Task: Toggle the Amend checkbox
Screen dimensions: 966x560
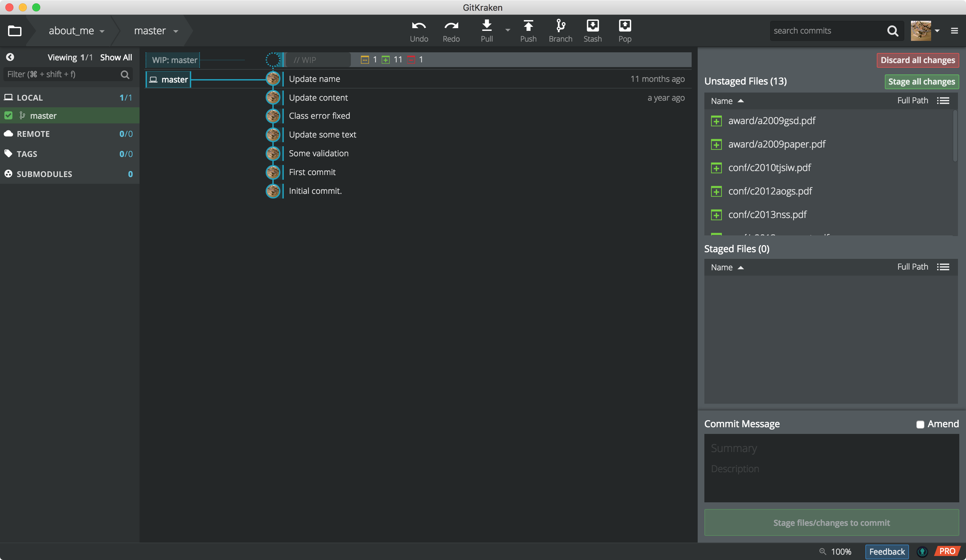Action: tap(920, 424)
